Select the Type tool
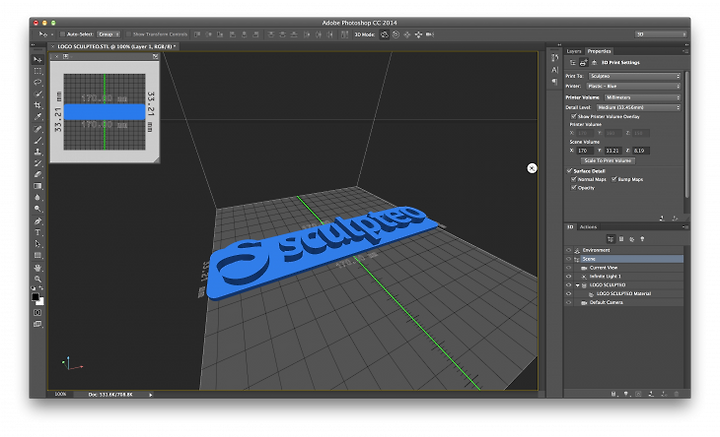This screenshot has width=720, height=437. click(38, 233)
